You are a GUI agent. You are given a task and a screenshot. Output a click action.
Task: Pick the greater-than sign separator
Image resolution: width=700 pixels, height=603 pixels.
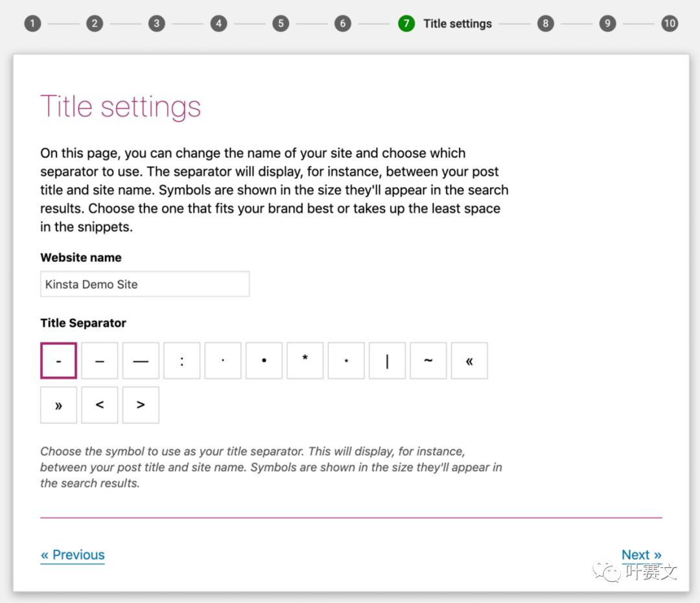coord(141,405)
